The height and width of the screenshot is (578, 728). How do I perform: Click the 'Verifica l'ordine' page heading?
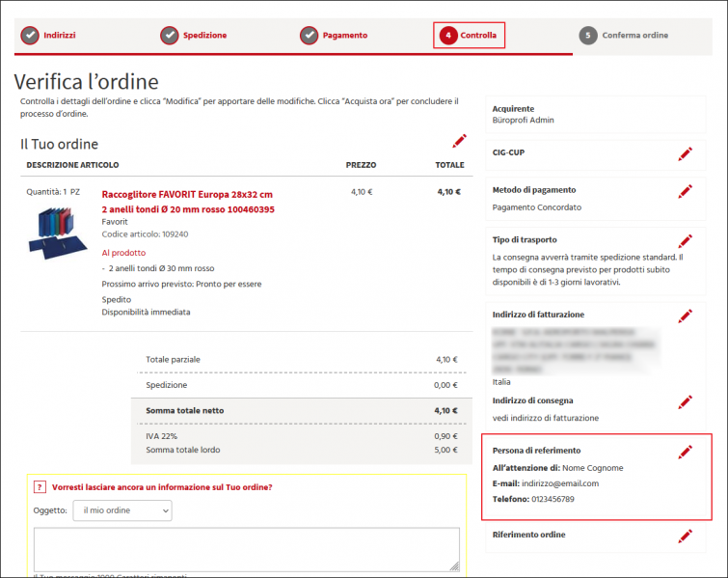(x=87, y=82)
